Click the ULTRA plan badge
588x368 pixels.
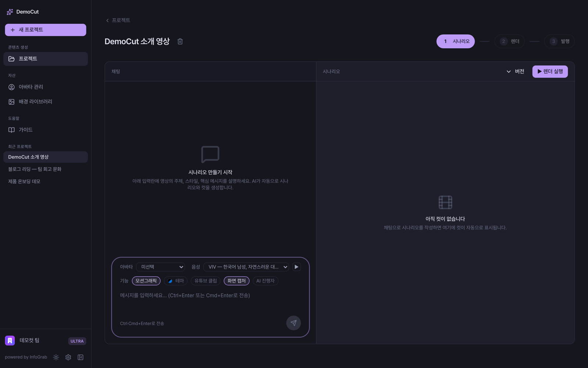click(x=77, y=341)
